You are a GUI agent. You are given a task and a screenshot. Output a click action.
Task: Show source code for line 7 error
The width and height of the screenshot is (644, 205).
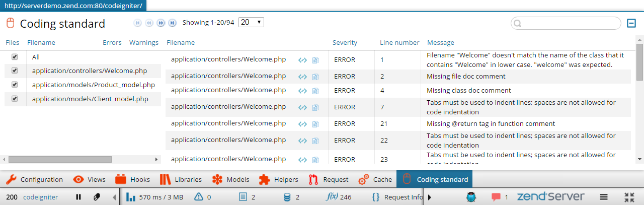[x=302, y=107]
